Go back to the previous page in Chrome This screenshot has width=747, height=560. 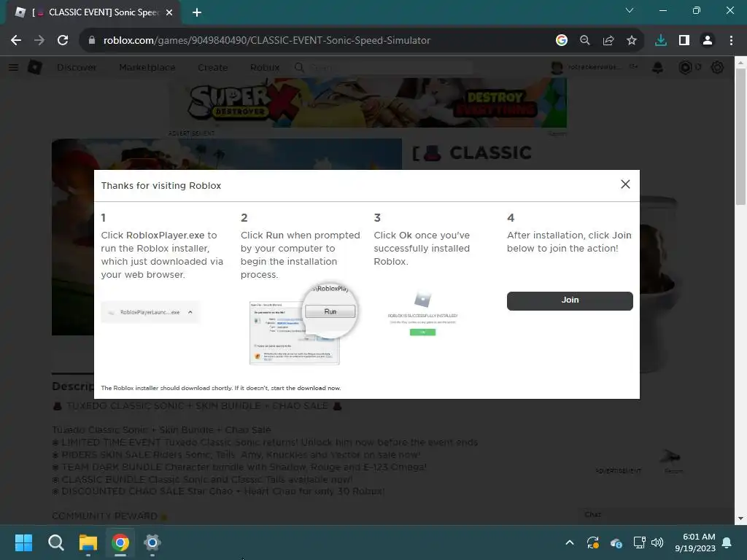16,40
